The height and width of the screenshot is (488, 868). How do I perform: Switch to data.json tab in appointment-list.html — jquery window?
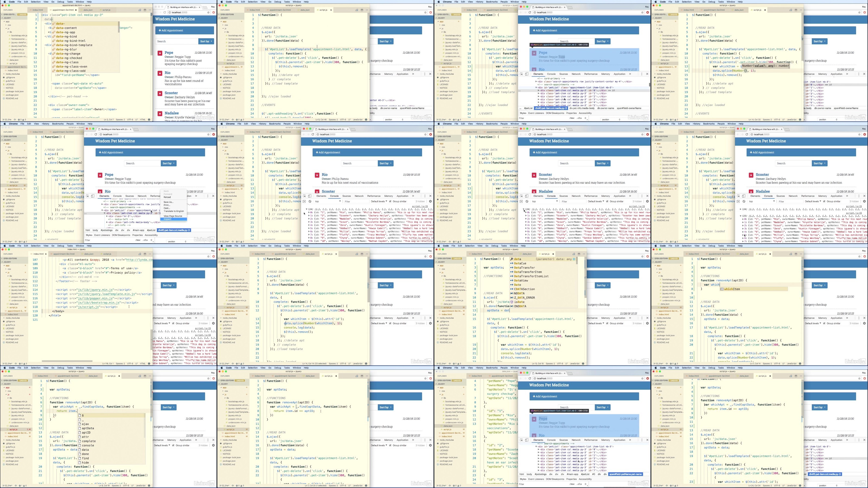point(88,10)
